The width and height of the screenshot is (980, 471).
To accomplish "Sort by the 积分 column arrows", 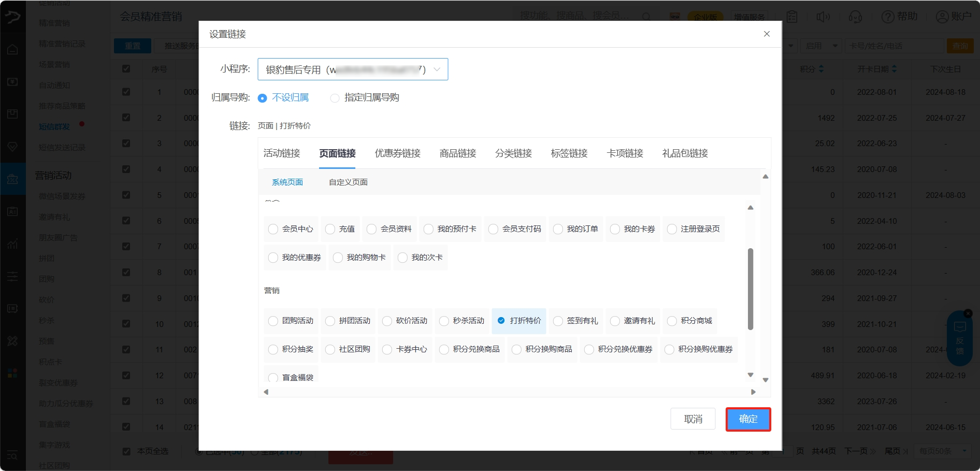I will coord(821,69).
